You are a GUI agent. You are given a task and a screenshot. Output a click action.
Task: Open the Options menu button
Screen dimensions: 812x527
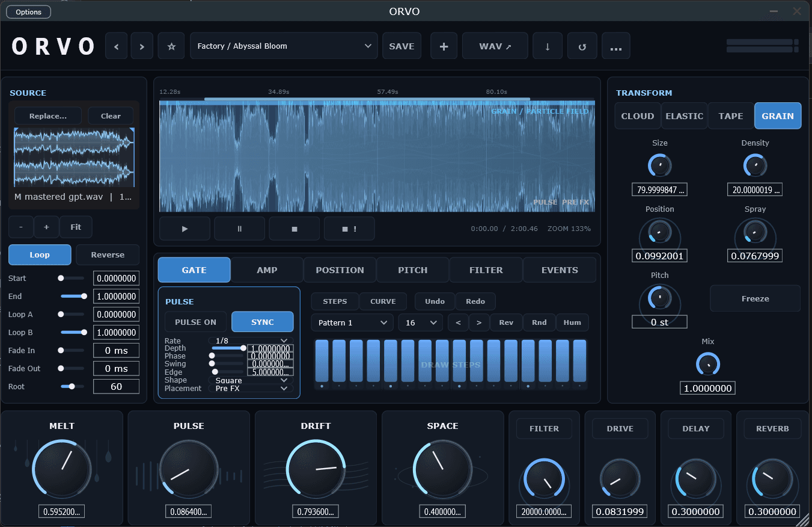[x=29, y=12]
